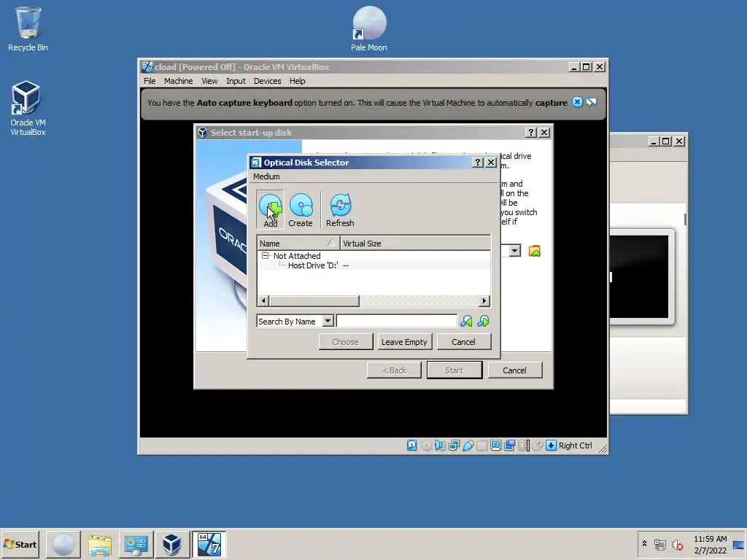The height and width of the screenshot is (560, 747).
Task: Click the hard disk activity status icon
Action: (x=412, y=446)
